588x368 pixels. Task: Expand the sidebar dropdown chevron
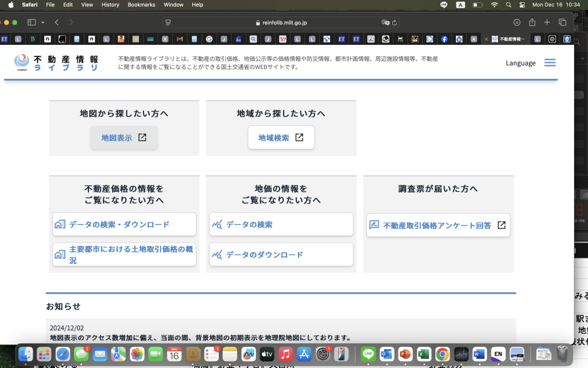click(42, 22)
